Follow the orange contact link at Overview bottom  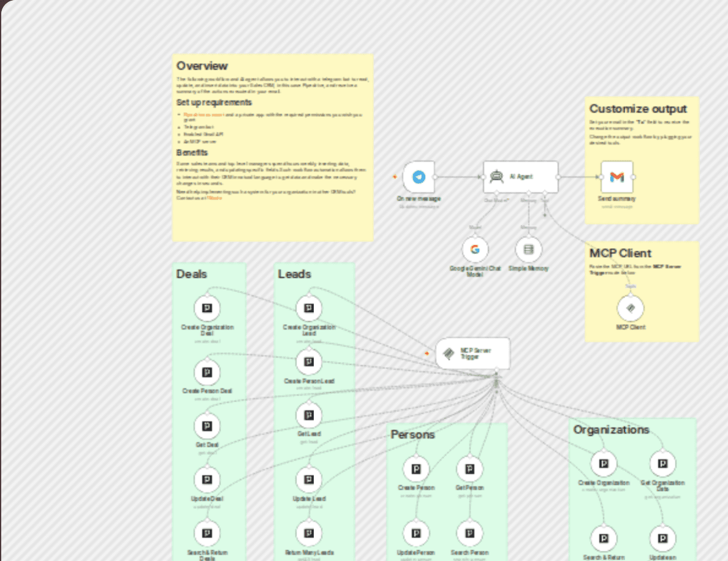pyautogui.click(x=214, y=198)
